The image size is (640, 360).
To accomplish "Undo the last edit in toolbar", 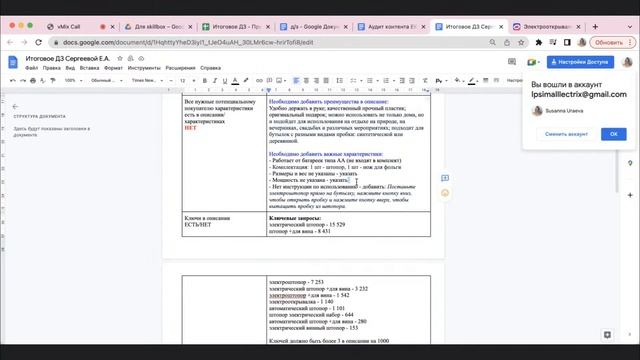I will (13, 81).
